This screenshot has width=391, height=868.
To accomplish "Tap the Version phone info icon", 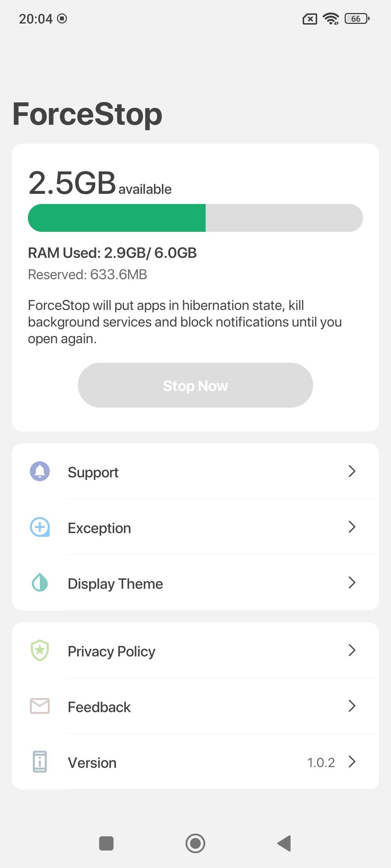I will [x=40, y=762].
